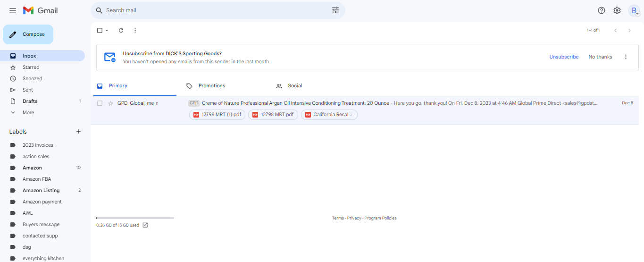644x262 pixels.
Task: Open Settings gear icon
Action: pyautogui.click(x=617, y=10)
